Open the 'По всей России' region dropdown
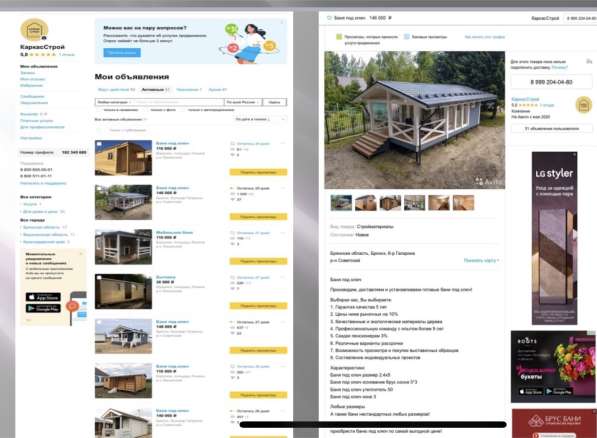Viewport: 597px width, 438px height. tap(243, 102)
